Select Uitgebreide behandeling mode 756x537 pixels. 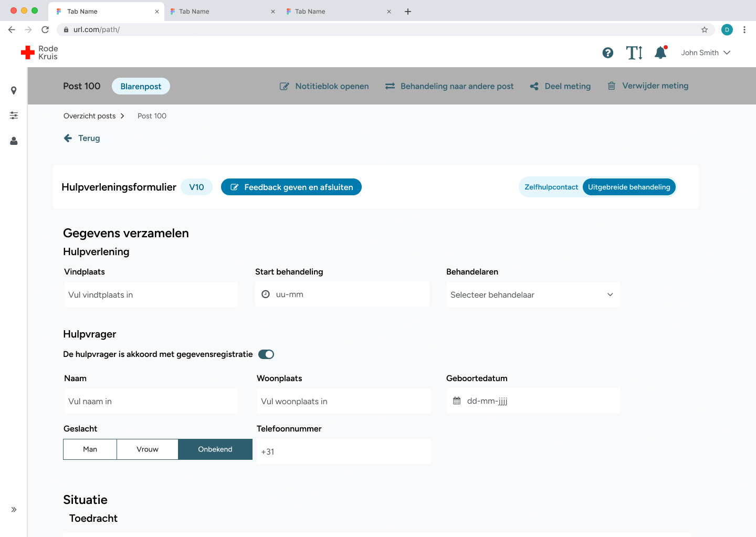629,187
